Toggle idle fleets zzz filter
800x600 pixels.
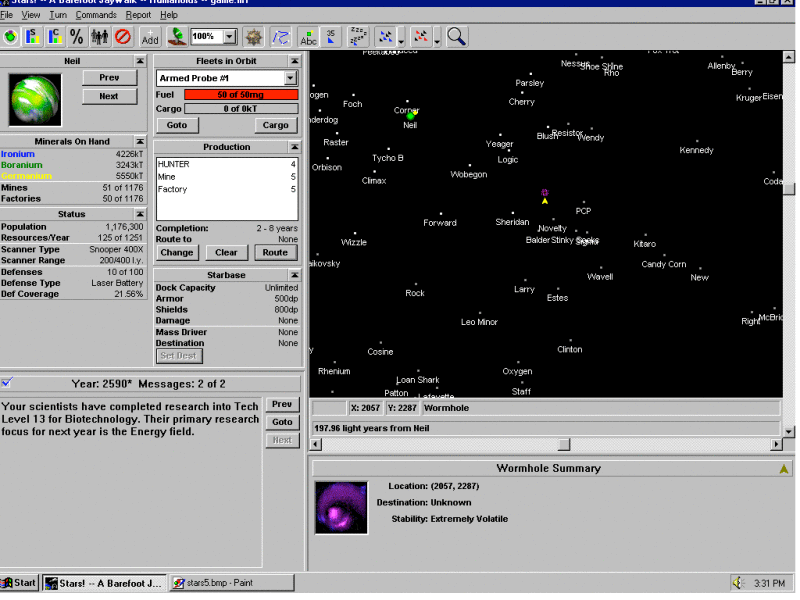358,37
